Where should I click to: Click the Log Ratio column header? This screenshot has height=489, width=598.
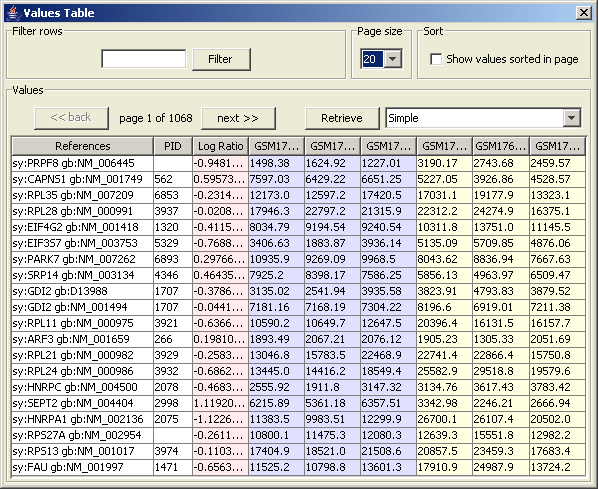(220, 146)
